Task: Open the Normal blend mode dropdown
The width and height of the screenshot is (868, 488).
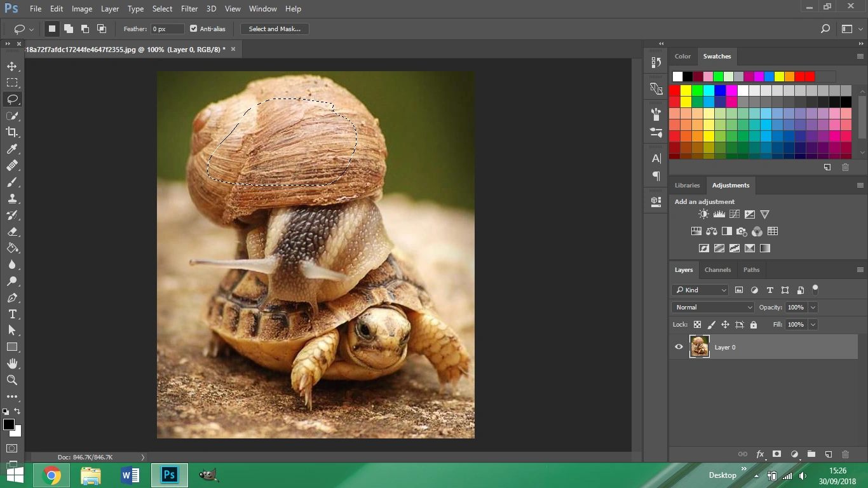Action: coord(712,307)
